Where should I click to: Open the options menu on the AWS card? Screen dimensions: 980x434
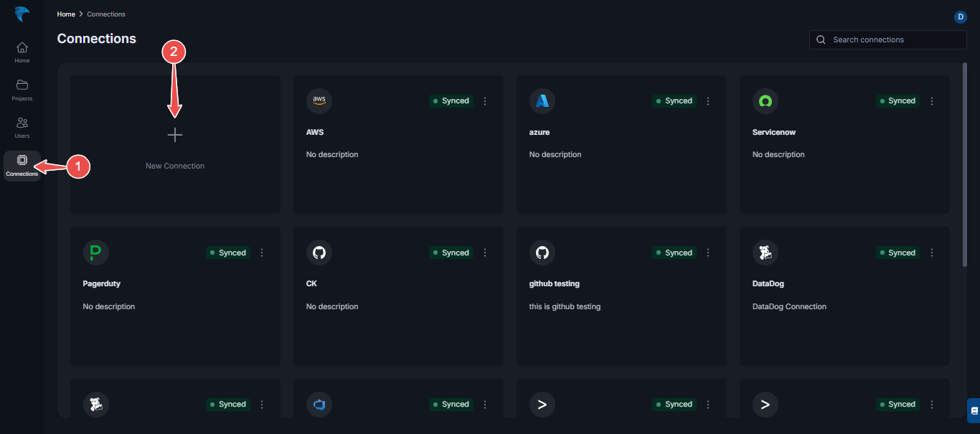[x=485, y=100]
